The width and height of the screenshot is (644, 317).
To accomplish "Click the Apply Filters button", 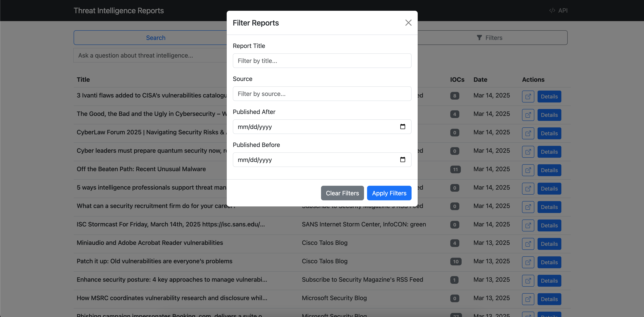I will 389,193.
